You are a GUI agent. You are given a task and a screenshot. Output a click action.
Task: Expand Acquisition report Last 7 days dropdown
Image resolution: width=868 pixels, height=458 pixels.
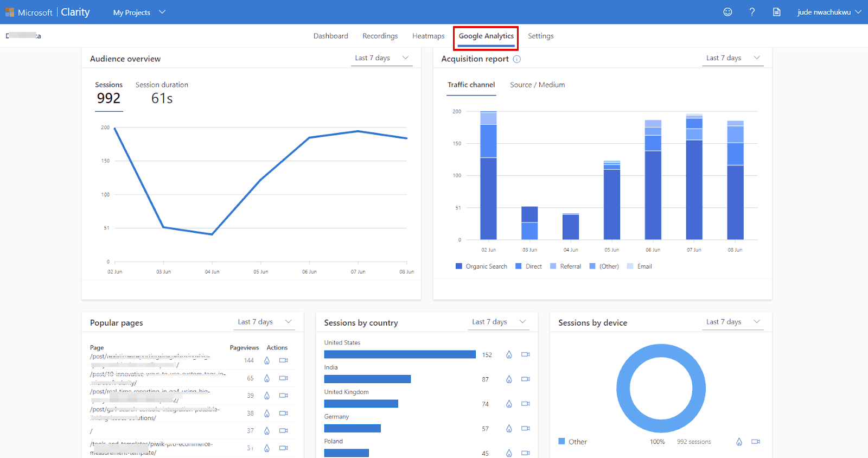click(x=733, y=58)
